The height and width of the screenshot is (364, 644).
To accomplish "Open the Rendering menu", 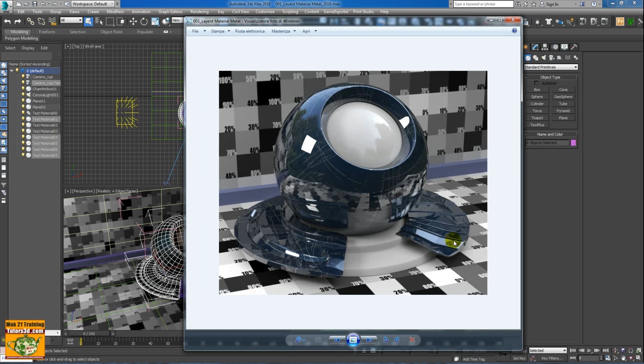I will (199, 11).
